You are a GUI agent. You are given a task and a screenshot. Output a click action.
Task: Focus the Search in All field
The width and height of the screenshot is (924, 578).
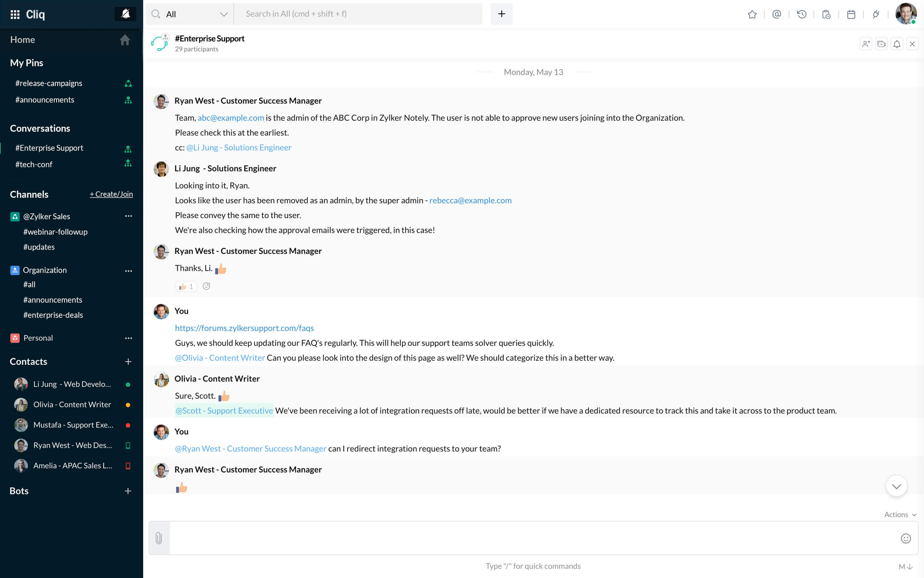pos(358,14)
